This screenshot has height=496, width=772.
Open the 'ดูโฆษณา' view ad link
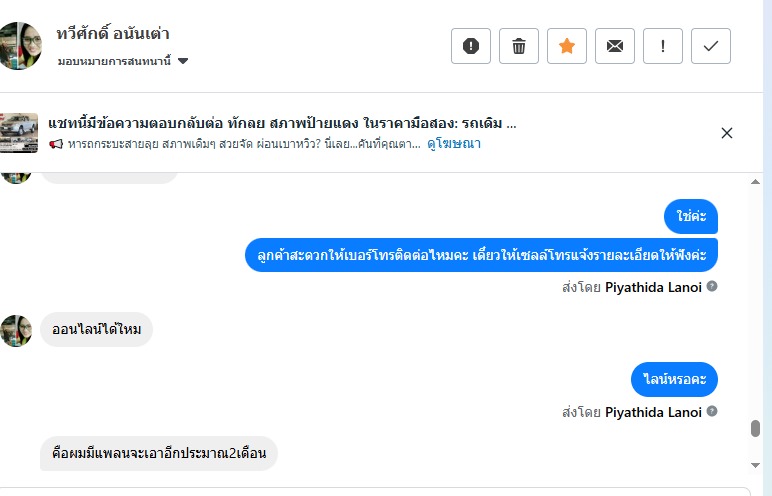[x=455, y=144]
